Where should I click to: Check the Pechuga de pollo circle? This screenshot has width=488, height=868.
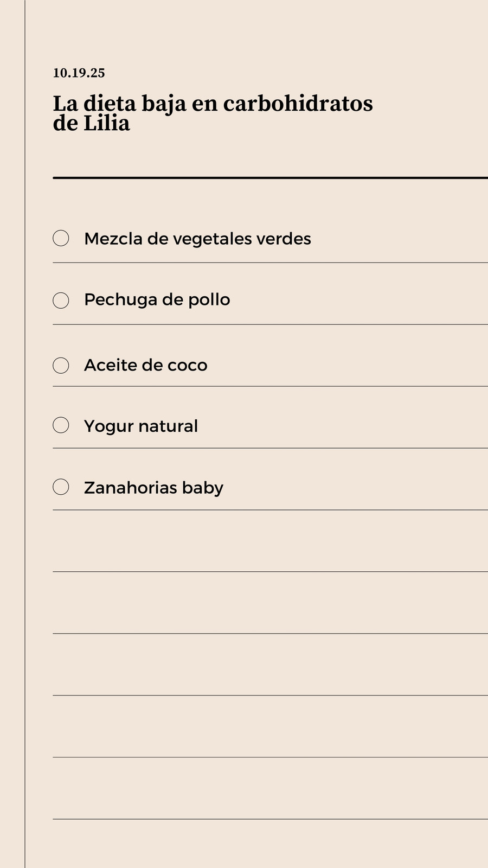61,300
